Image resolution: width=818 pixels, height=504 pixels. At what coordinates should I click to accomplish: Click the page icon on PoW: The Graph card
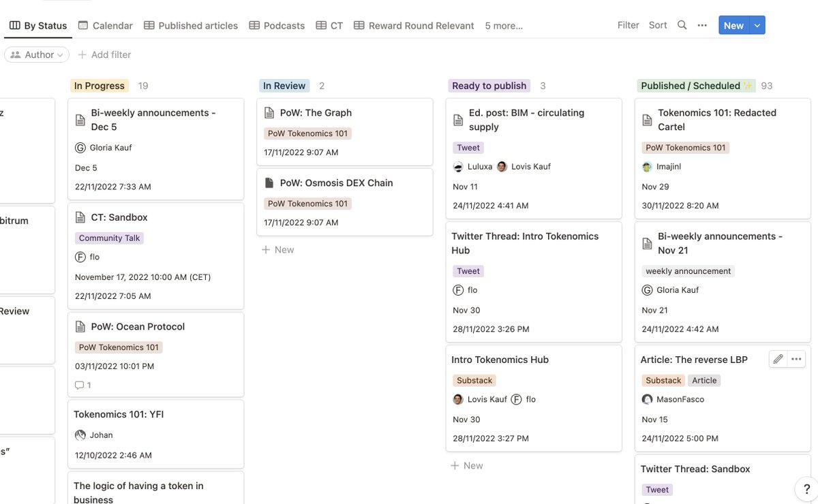[x=269, y=113]
